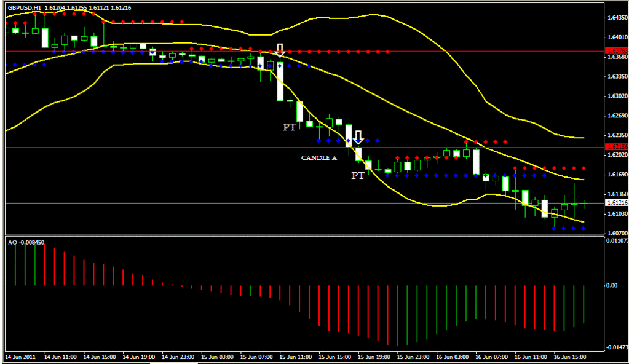Click the 14 Jun 23:00 time label
This screenshot has width=629, height=364.
[178, 357]
